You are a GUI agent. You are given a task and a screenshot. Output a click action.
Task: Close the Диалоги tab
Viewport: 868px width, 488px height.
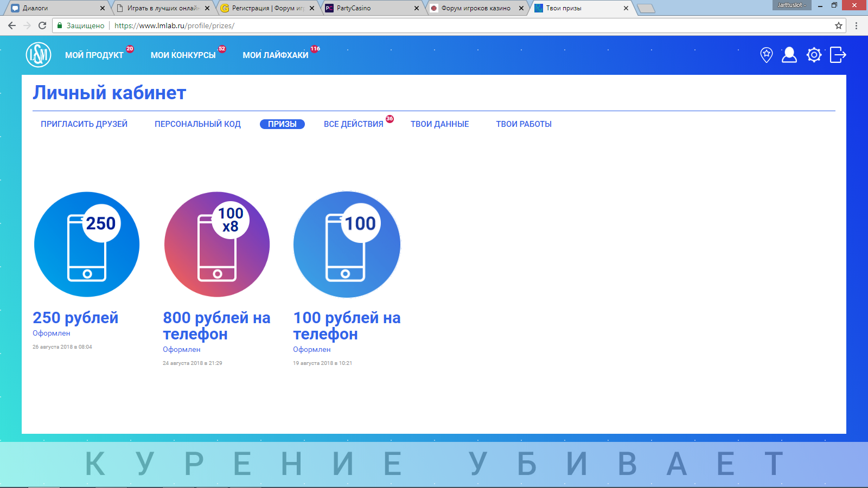[103, 8]
